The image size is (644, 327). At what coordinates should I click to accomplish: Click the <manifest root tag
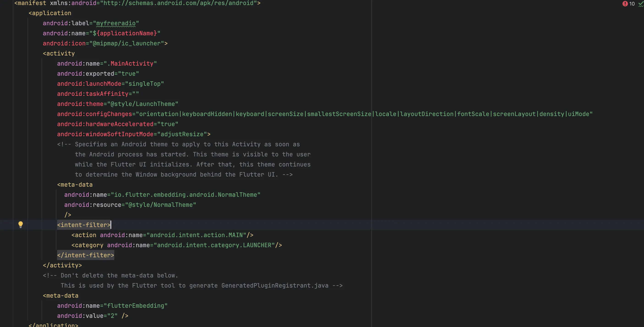point(30,3)
